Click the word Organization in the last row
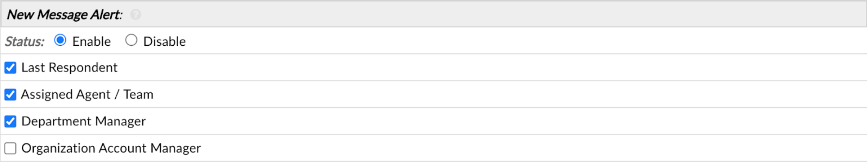The height and width of the screenshot is (166, 868). click(x=58, y=148)
